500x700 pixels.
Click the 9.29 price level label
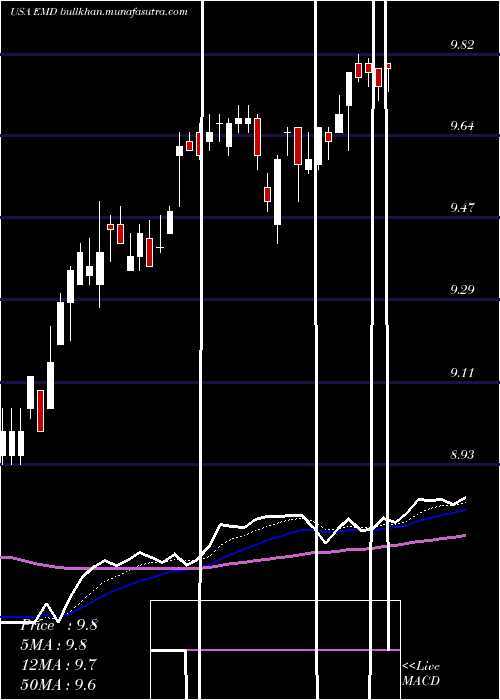coord(462,290)
